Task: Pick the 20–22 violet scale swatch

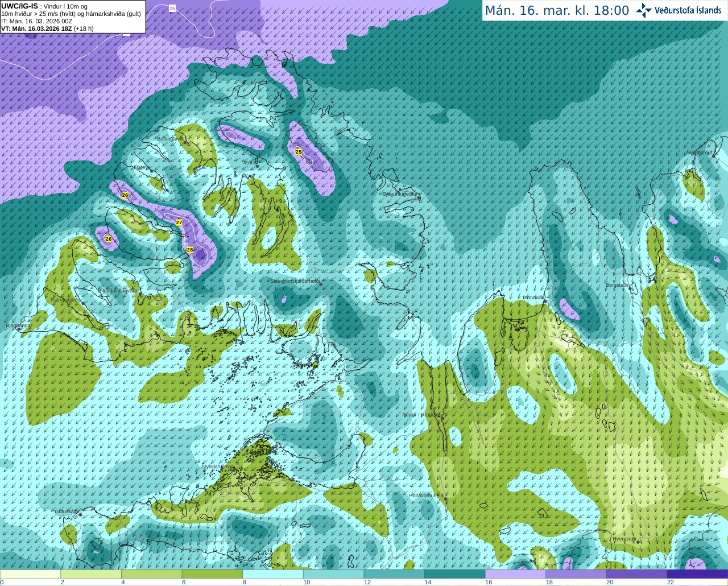Action: pyautogui.click(x=637, y=574)
